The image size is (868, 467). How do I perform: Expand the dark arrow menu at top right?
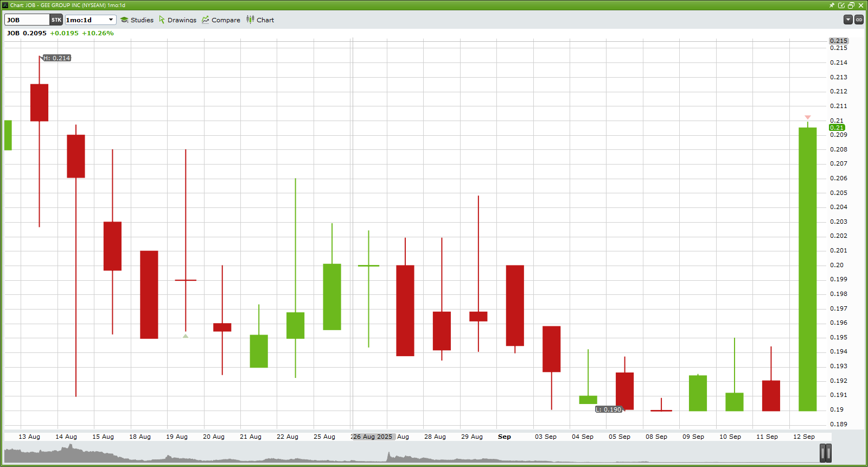pyautogui.click(x=848, y=20)
